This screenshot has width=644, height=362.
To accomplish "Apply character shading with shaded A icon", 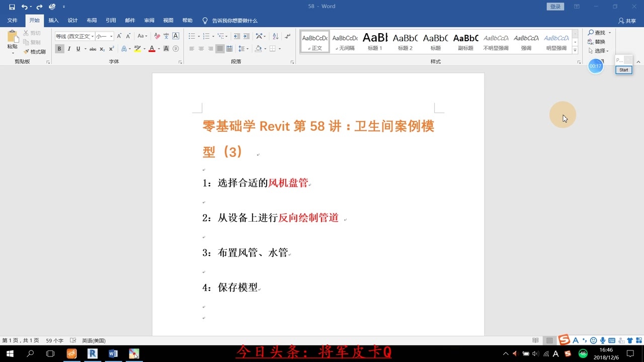I will point(166,49).
